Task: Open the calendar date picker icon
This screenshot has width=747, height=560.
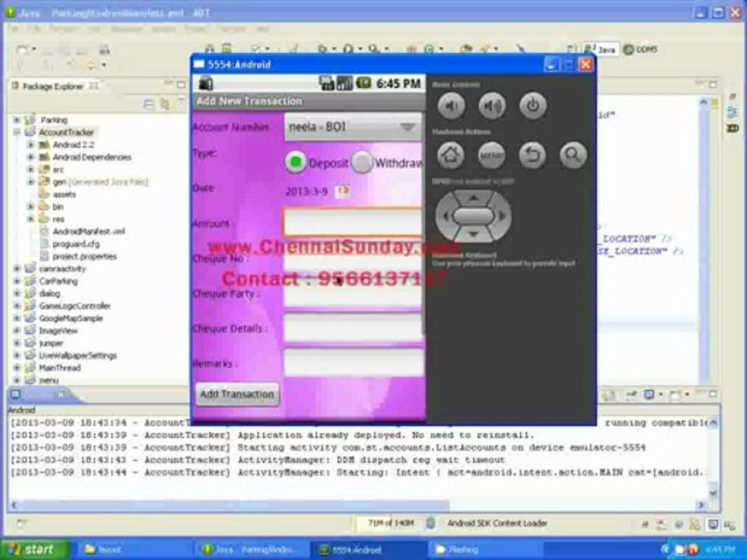Action: click(x=343, y=191)
